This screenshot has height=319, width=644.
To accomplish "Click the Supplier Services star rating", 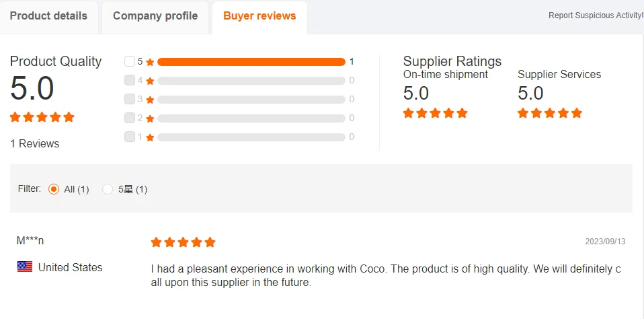I will [x=549, y=113].
